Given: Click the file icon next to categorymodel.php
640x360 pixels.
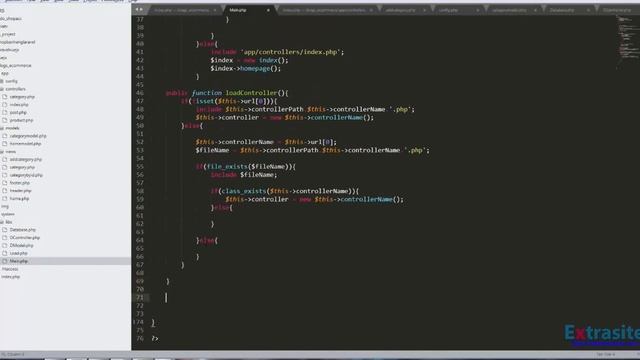Looking at the screenshot, I should (5, 136).
